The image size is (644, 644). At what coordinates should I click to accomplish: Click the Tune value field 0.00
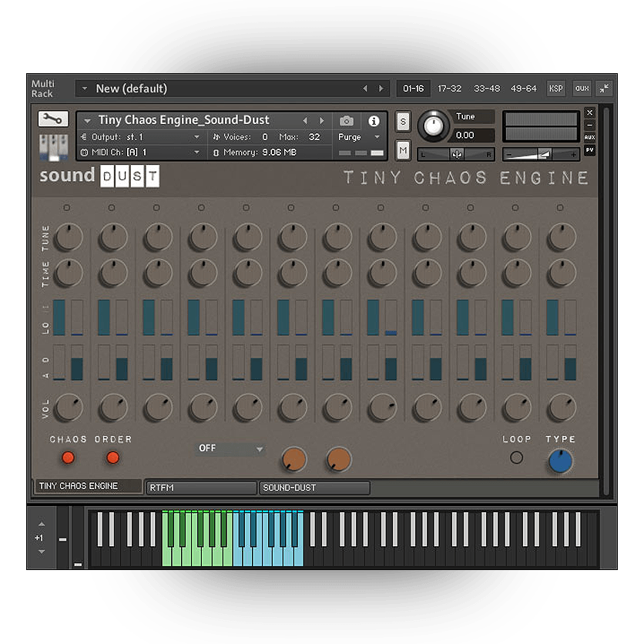[x=471, y=135]
